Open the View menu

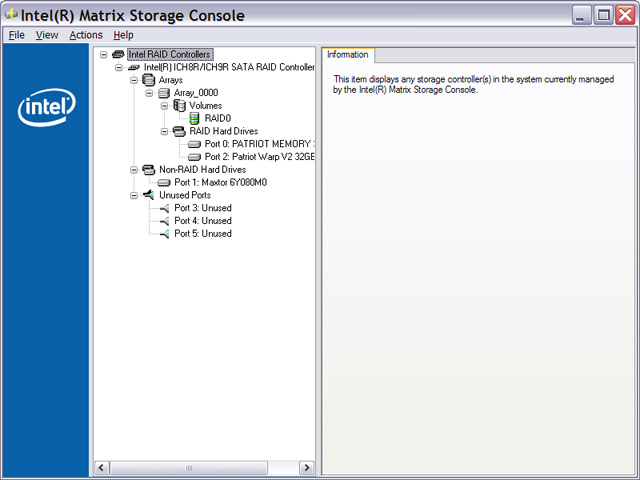(47, 35)
